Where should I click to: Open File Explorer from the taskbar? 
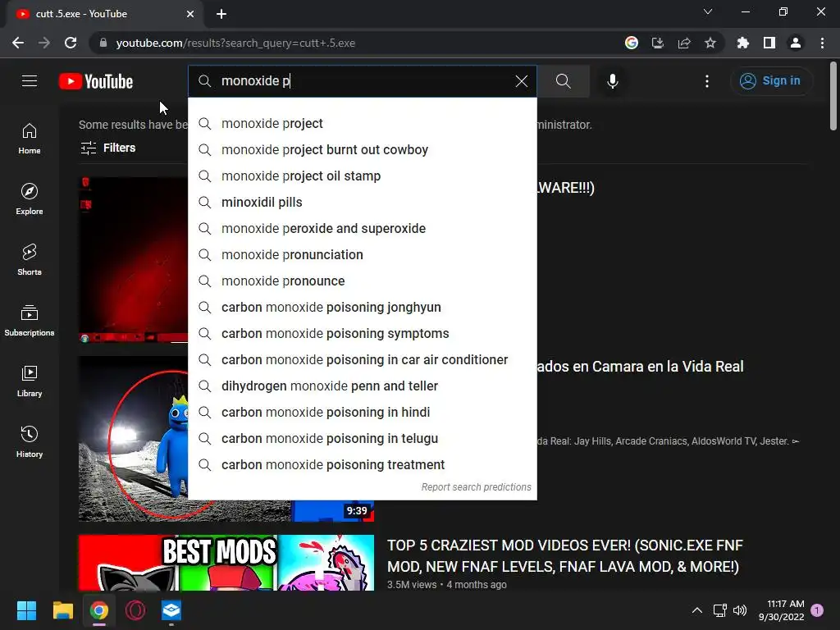62,610
